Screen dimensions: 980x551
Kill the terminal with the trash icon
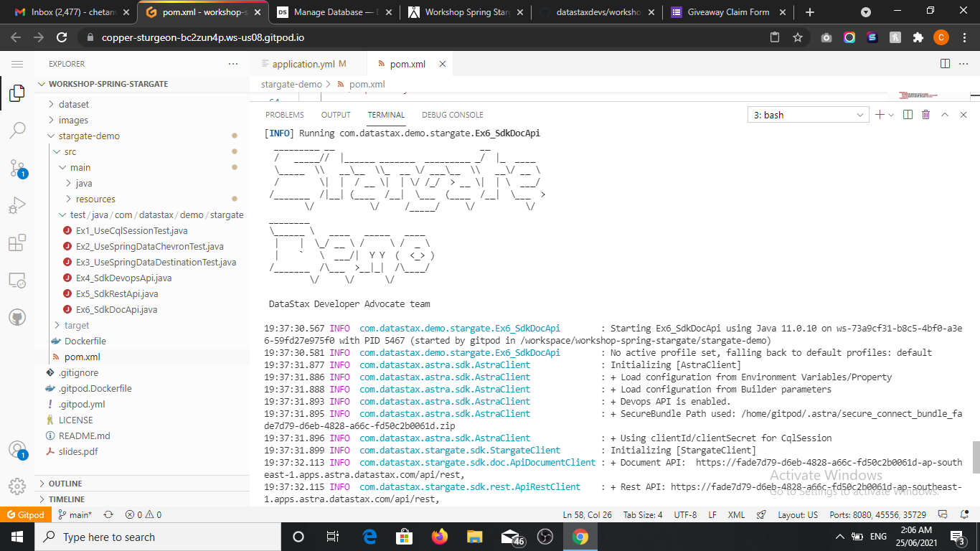(x=925, y=114)
